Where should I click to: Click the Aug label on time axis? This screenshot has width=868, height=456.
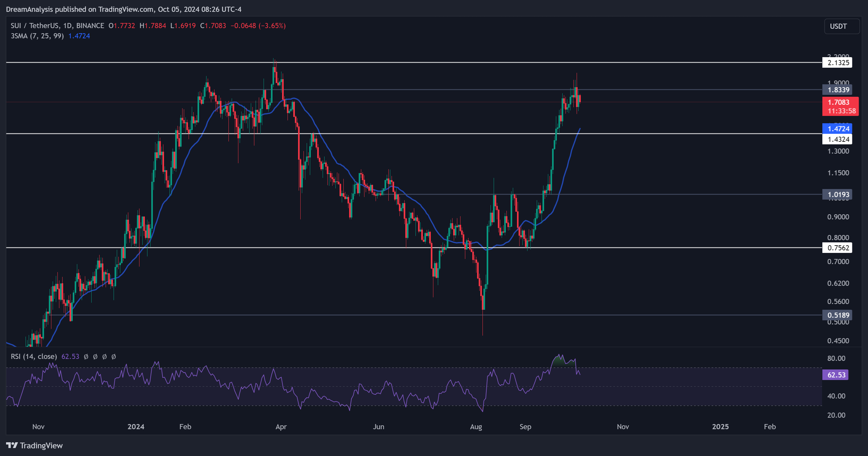click(476, 427)
